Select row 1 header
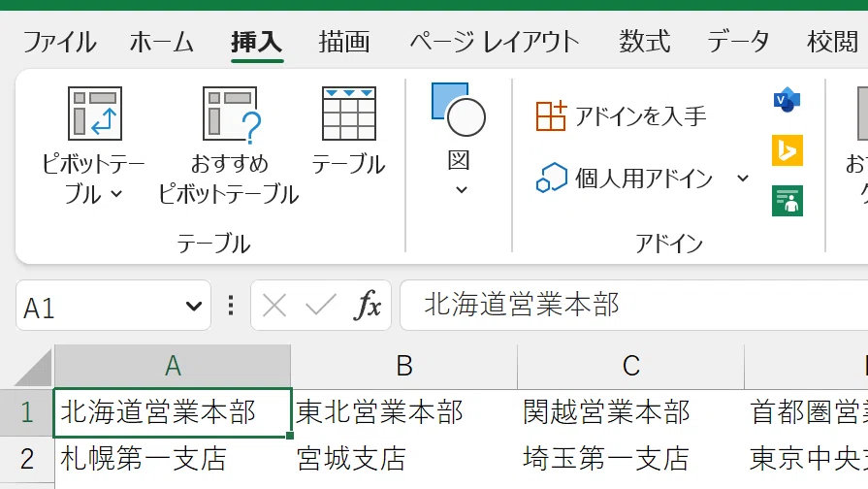868x489 pixels. 26,412
